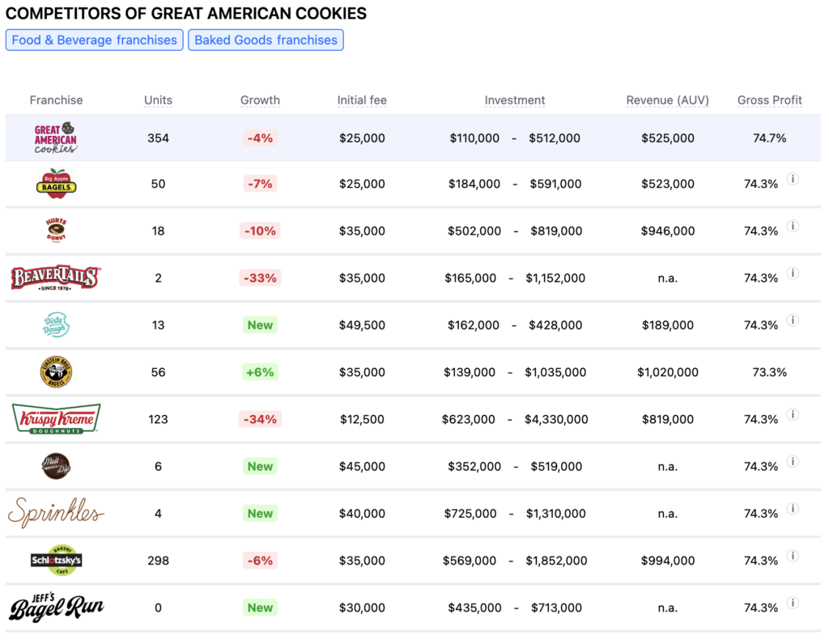Click the Sprinkles logo

click(56, 512)
